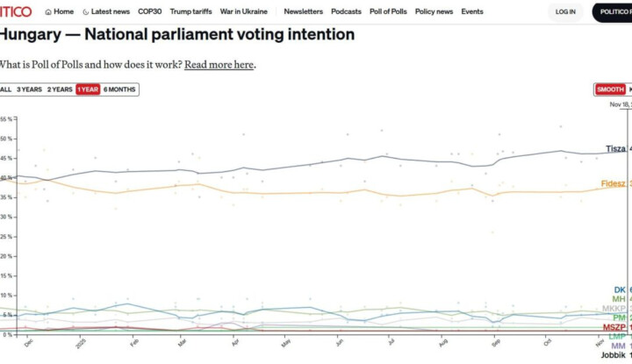Click the Latest news clock icon
632x364 pixels.
86,12
